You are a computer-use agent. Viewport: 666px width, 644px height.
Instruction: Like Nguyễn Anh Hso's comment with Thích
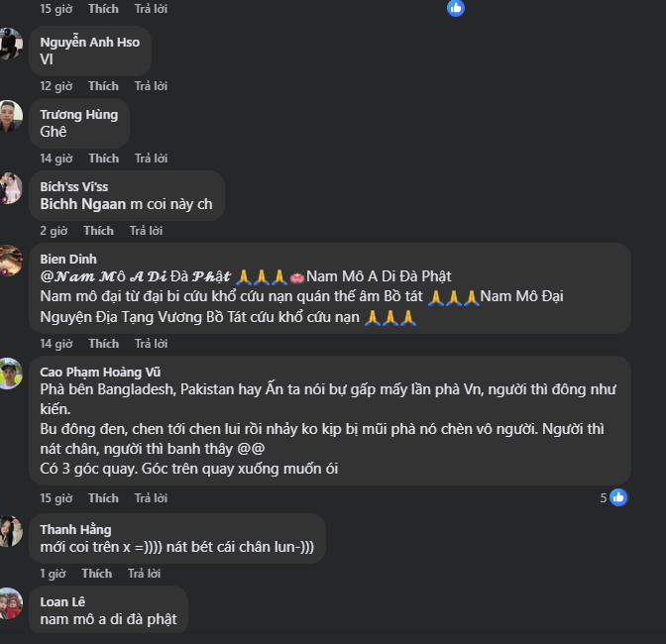(x=103, y=86)
